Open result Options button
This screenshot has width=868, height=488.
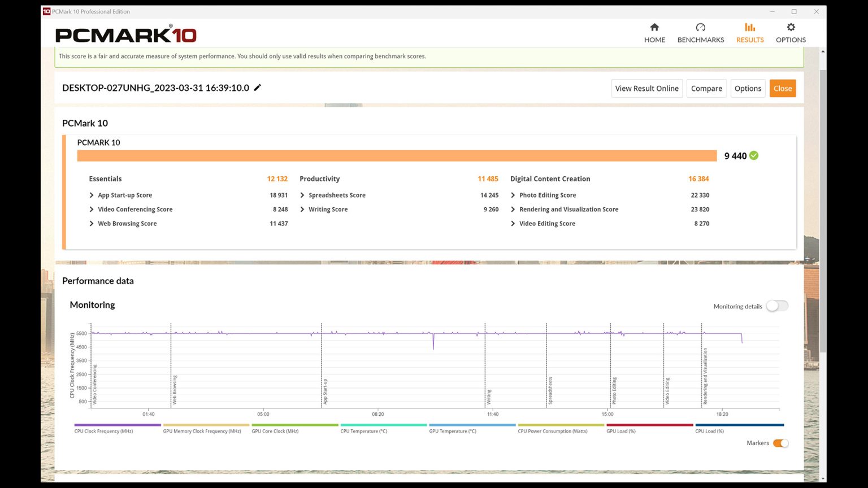pyautogui.click(x=748, y=88)
